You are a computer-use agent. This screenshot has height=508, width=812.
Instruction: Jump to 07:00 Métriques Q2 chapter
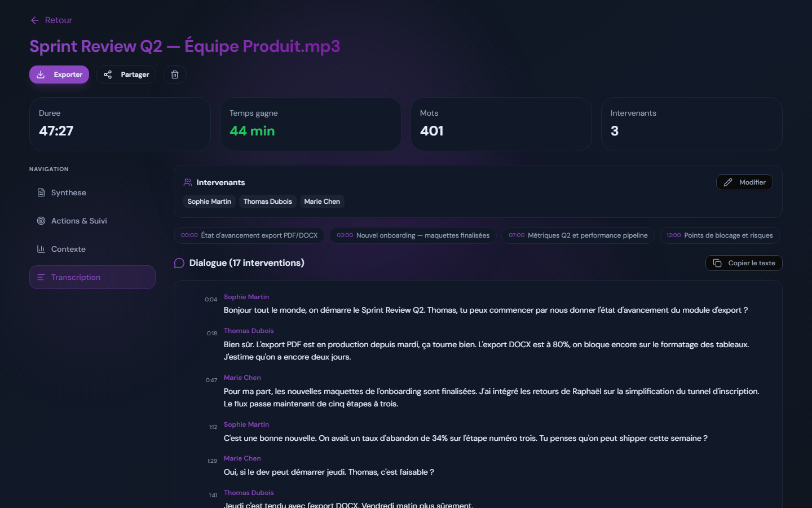click(x=578, y=235)
